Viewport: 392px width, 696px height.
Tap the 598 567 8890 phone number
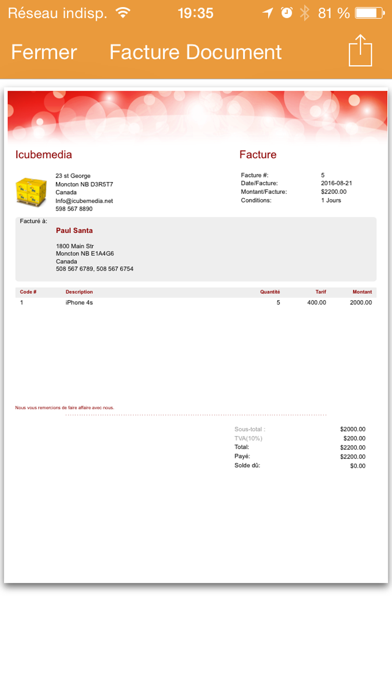point(74,209)
